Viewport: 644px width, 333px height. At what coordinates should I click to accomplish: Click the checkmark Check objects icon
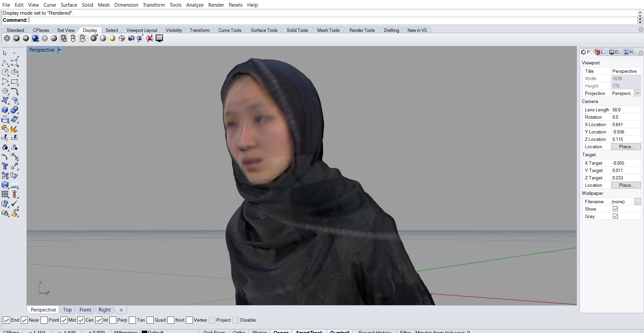[14, 204]
